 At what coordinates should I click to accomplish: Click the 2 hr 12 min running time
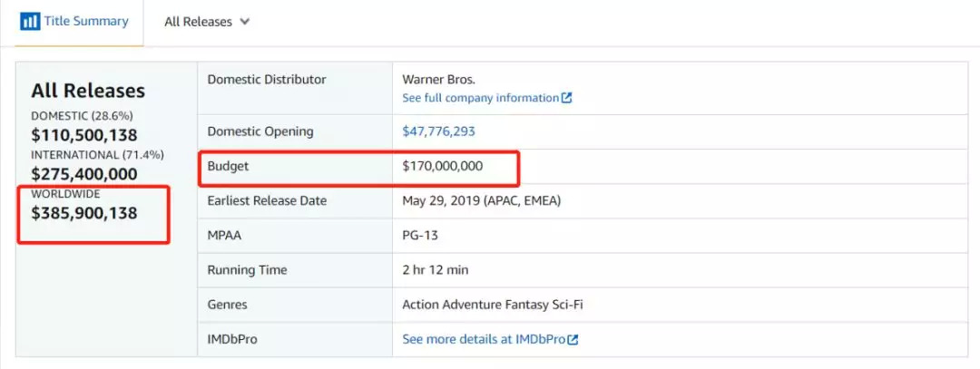click(436, 270)
